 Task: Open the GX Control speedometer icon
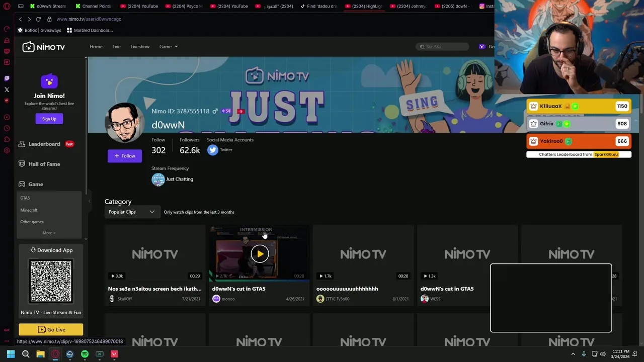pyautogui.click(x=7, y=29)
